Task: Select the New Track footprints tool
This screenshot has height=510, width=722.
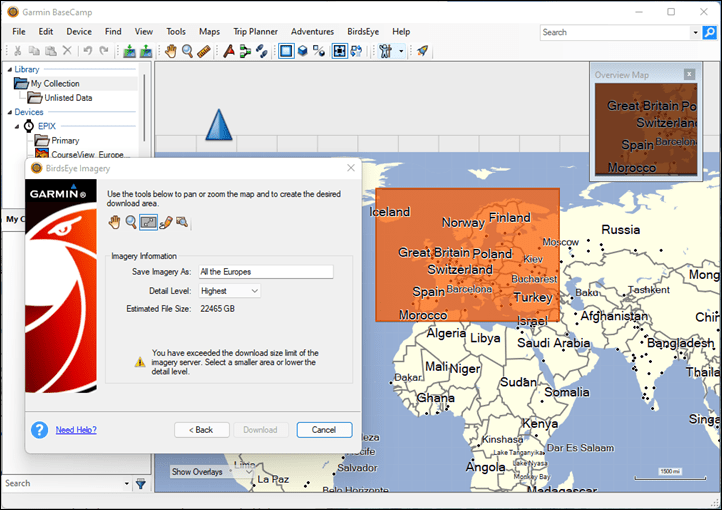Action: tap(262, 51)
